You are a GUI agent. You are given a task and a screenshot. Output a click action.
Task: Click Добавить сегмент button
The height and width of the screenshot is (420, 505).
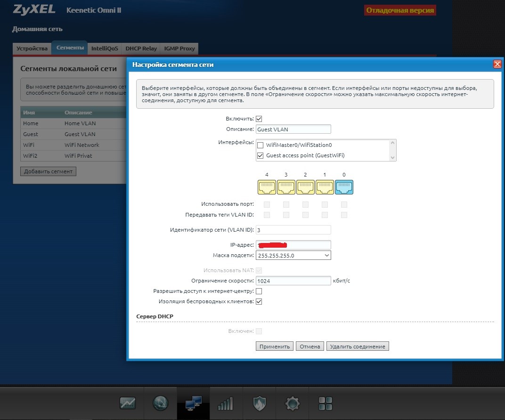click(x=49, y=171)
